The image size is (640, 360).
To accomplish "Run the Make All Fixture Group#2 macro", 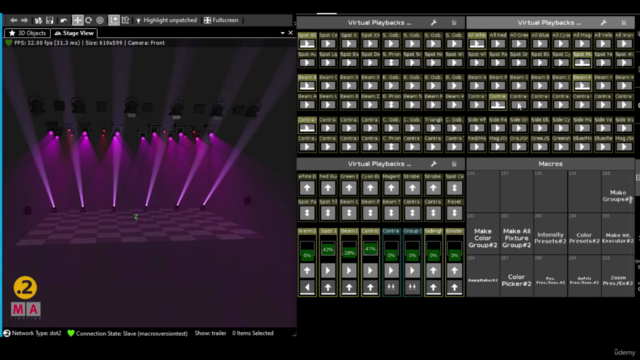I will [516, 234].
